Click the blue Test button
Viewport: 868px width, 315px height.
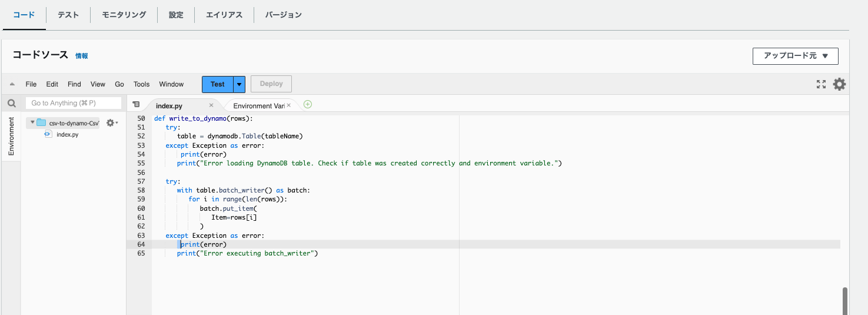click(218, 84)
